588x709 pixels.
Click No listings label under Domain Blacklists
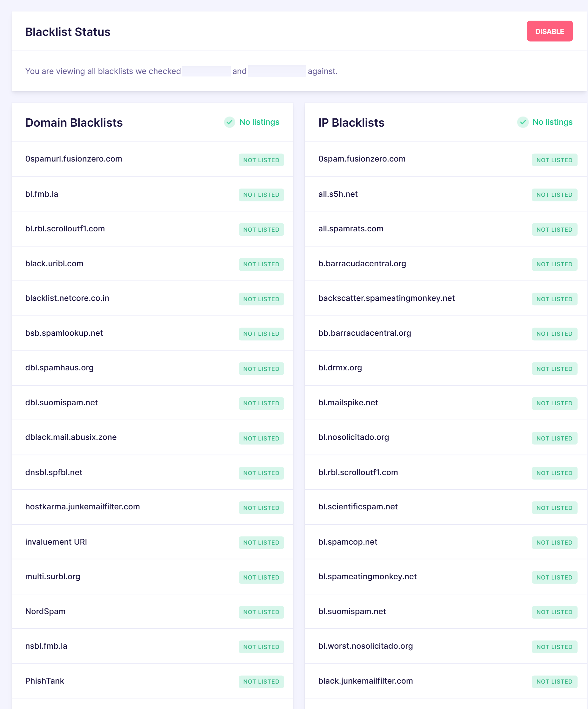259,122
